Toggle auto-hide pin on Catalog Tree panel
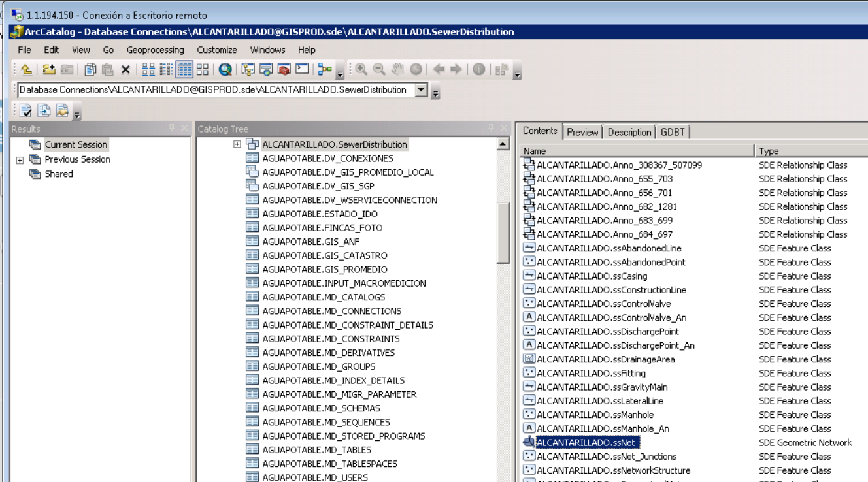 [x=492, y=129]
